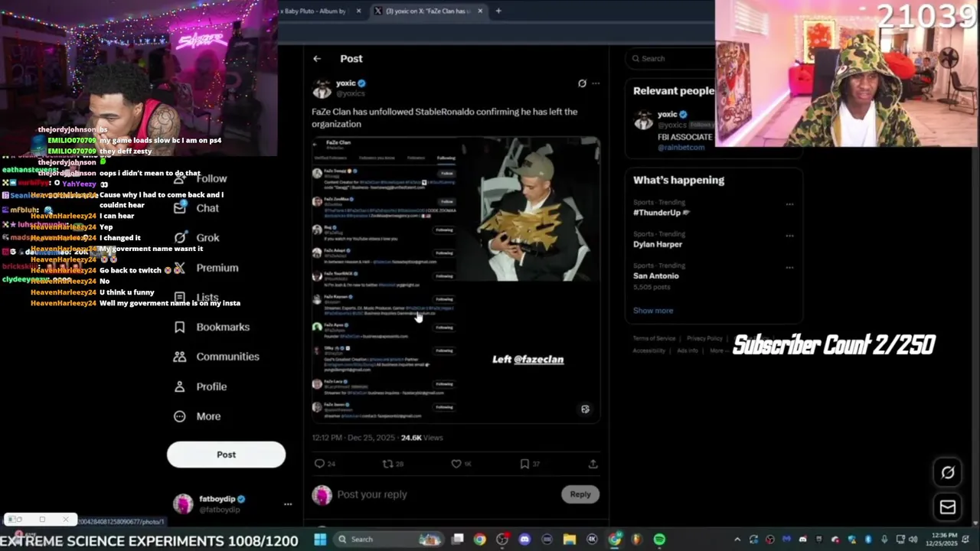Screen dimensions: 980x551
Task: Bookmark the post with the bookmark icon
Action: [524, 464]
